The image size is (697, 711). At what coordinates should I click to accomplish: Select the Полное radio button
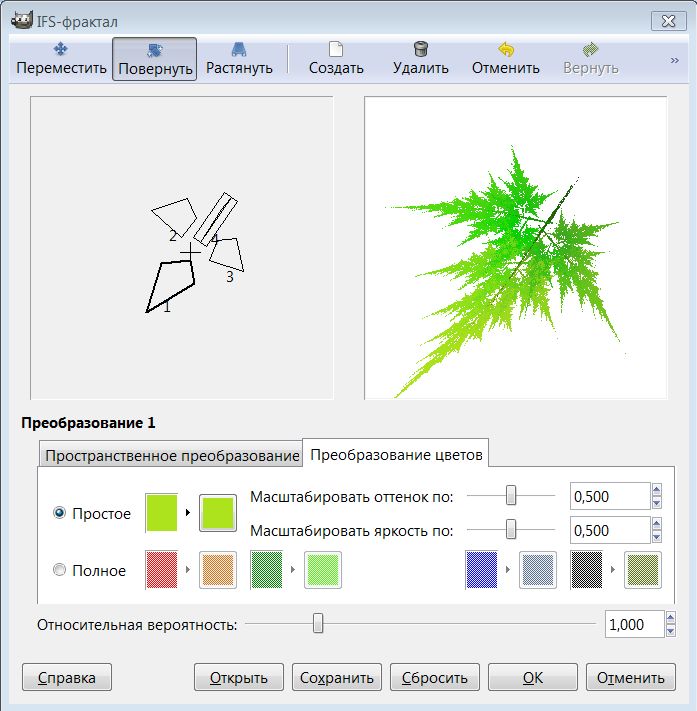pos(59,570)
